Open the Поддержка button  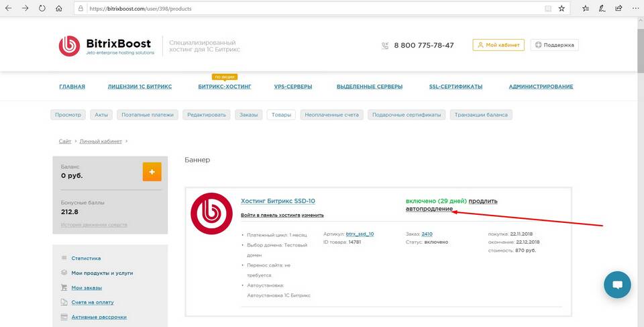tap(555, 45)
